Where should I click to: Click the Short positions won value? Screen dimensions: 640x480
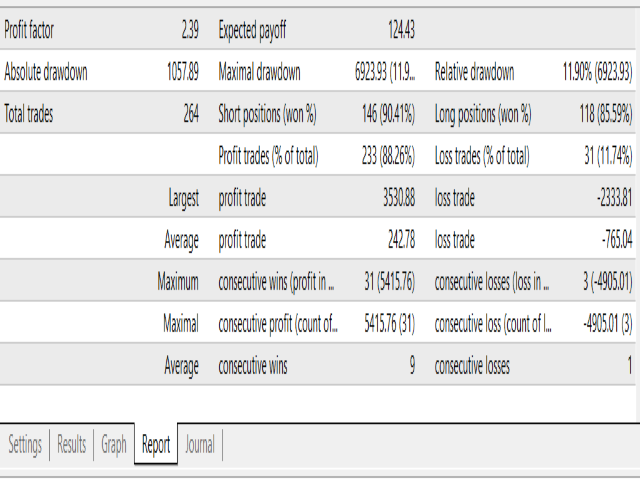[x=385, y=114]
